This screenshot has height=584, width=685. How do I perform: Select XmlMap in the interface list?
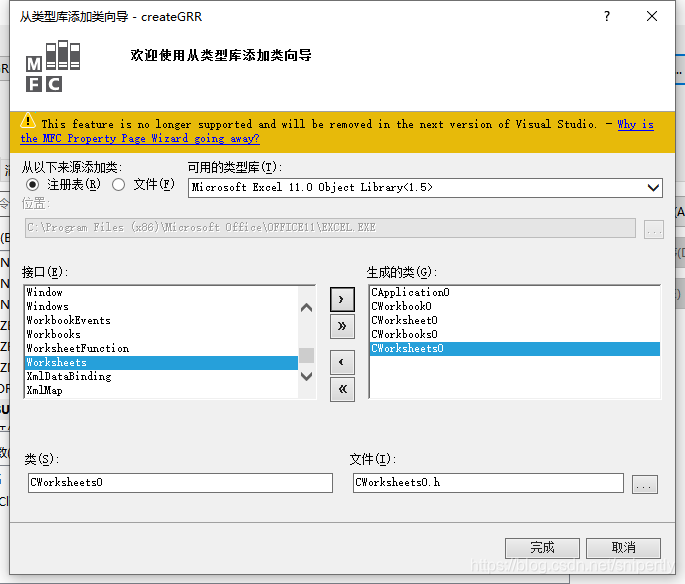click(x=161, y=390)
